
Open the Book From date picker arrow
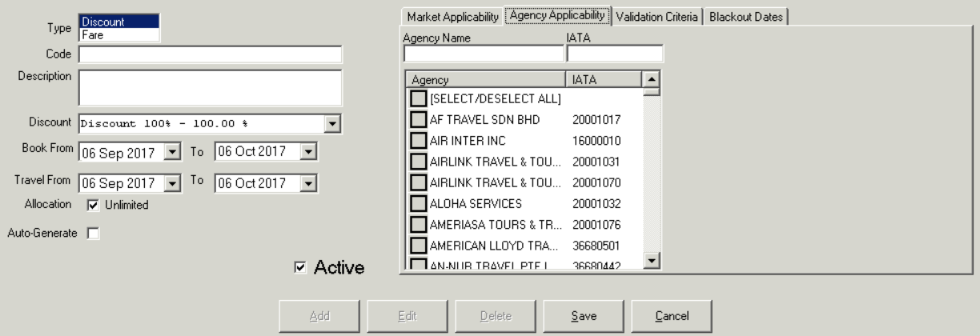pyautogui.click(x=172, y=150)
